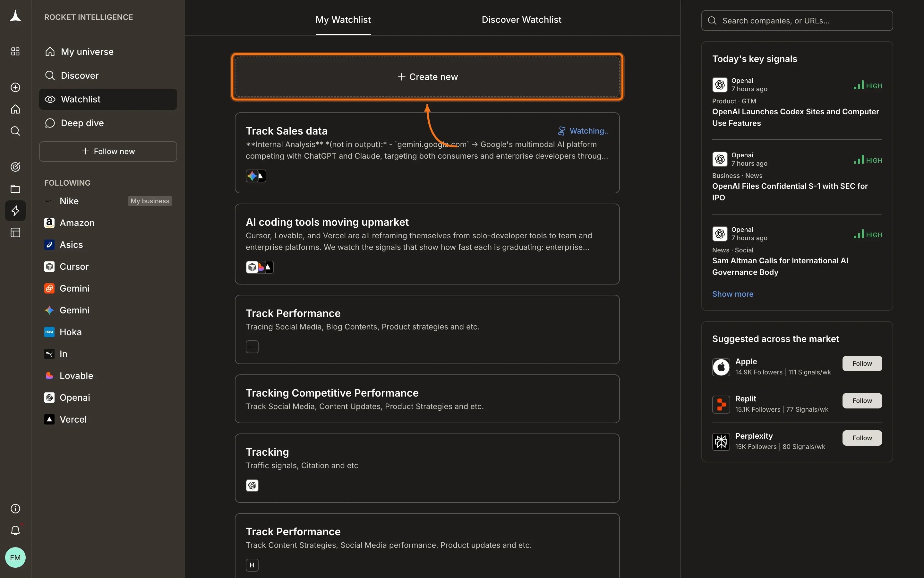Image resolution: width=924 pixels, height=578 pixels.
Task: Click the OpenAI logo in Tracking card
Action: click(x=252, y=486)
